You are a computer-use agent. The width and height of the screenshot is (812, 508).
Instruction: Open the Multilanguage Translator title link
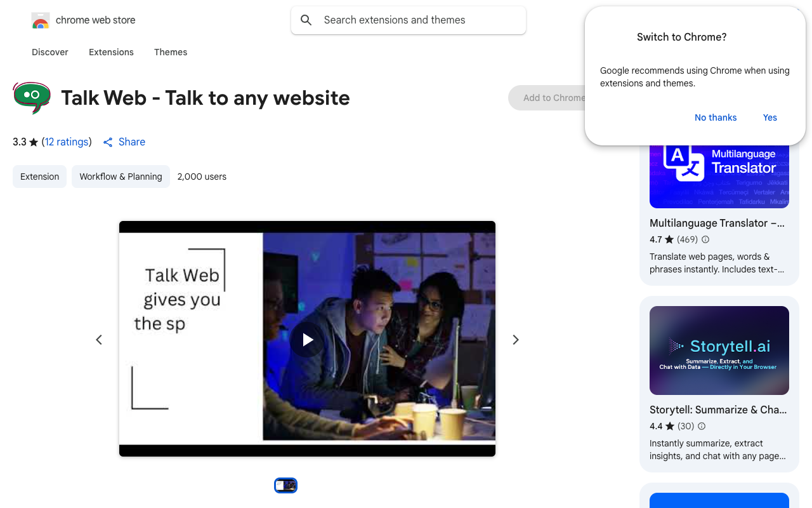[x=717, y=223]
